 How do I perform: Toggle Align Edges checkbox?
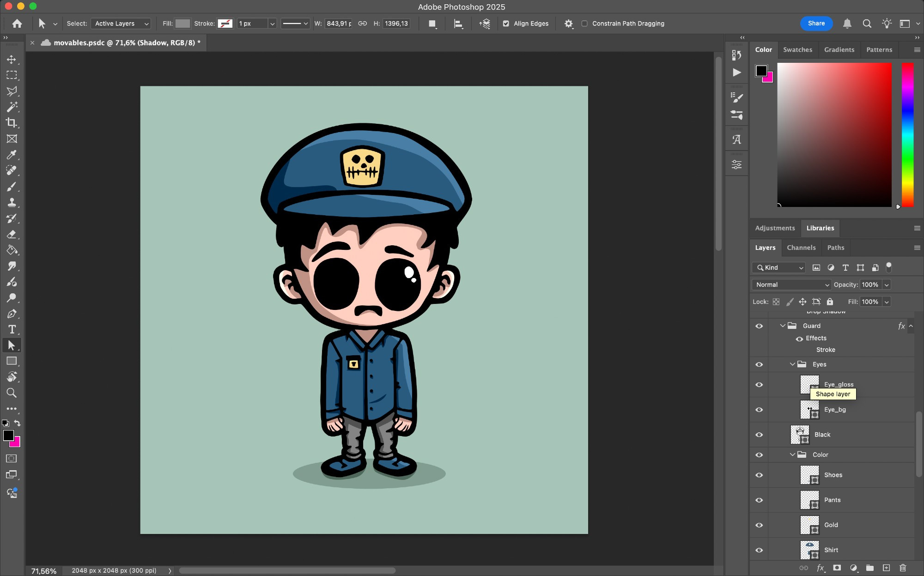pyautogui.click(x=506, y=24)
